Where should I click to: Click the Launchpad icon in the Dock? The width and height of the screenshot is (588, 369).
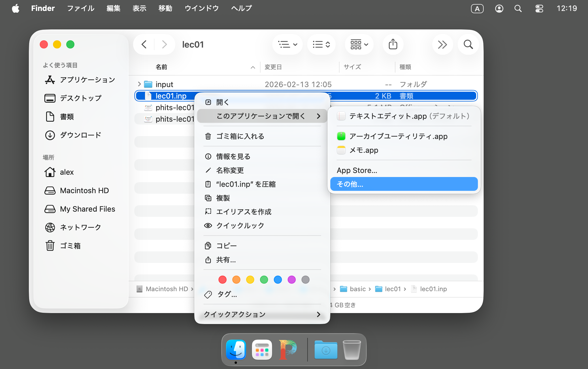(x=262, y=350)
